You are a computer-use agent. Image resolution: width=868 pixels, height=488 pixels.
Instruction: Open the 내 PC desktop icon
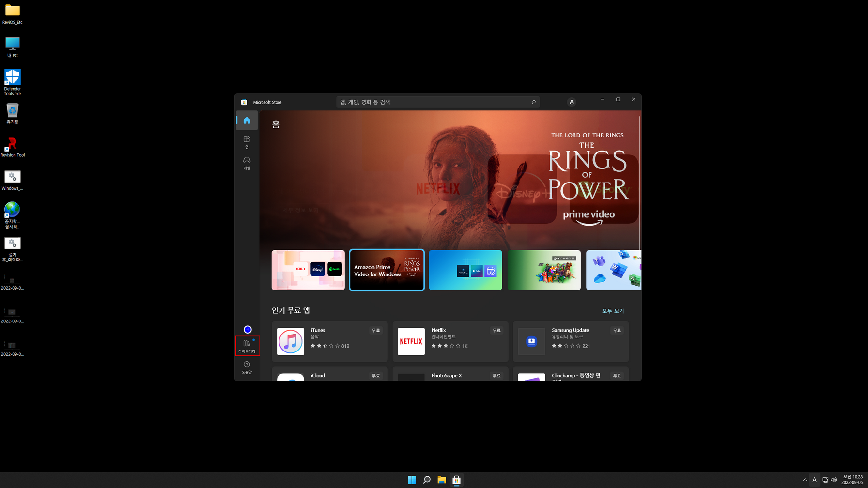[x=12, y=47]
